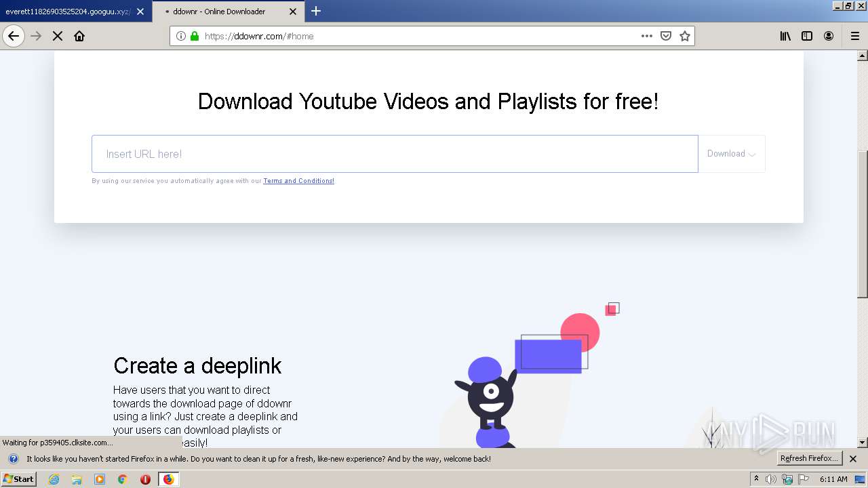Dismiss the Firefox refresh notification bar
Image resolution: width=868 pixels, height=488 pixels.
[x=853, y=459]
